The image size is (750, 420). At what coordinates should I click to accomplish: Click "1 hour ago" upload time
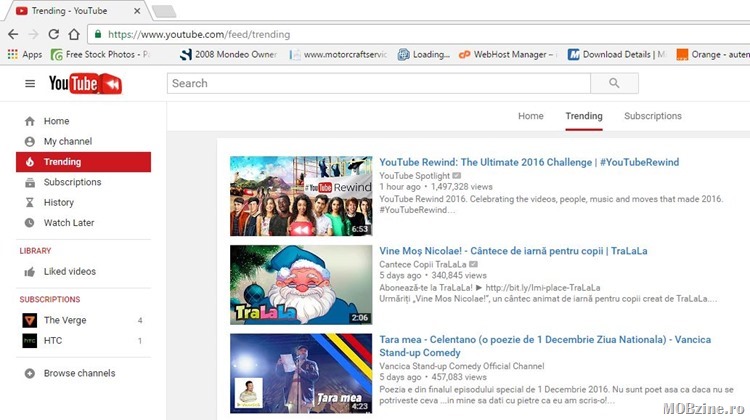coord(400,187)
